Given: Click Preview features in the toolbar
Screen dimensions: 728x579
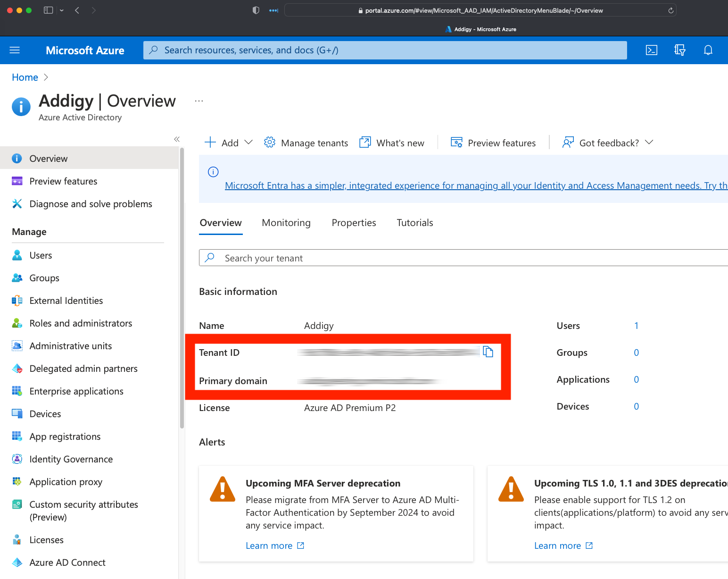Looking at the screenshot, I should 493,143.
